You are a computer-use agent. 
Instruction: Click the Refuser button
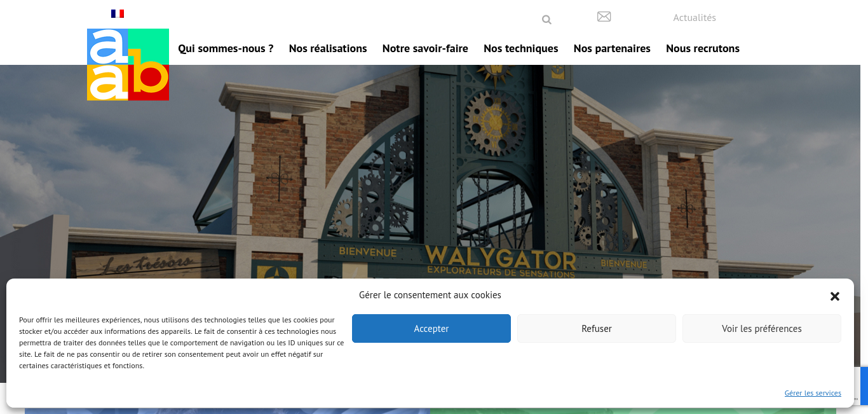(597, 329)
